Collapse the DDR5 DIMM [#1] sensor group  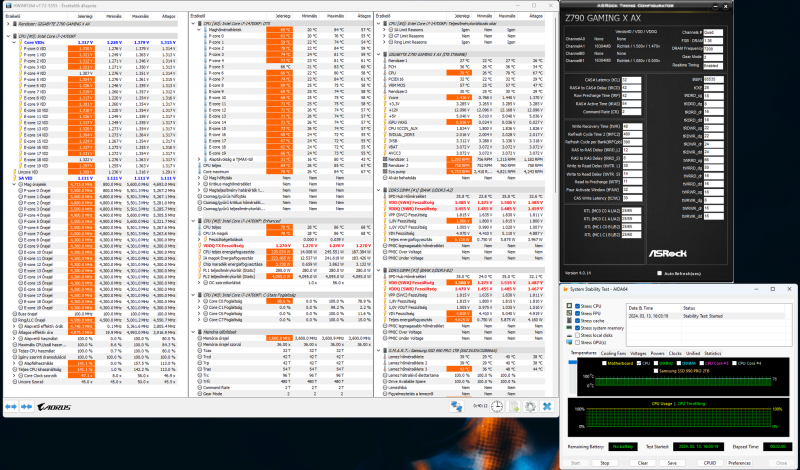[x=379, y=190]
